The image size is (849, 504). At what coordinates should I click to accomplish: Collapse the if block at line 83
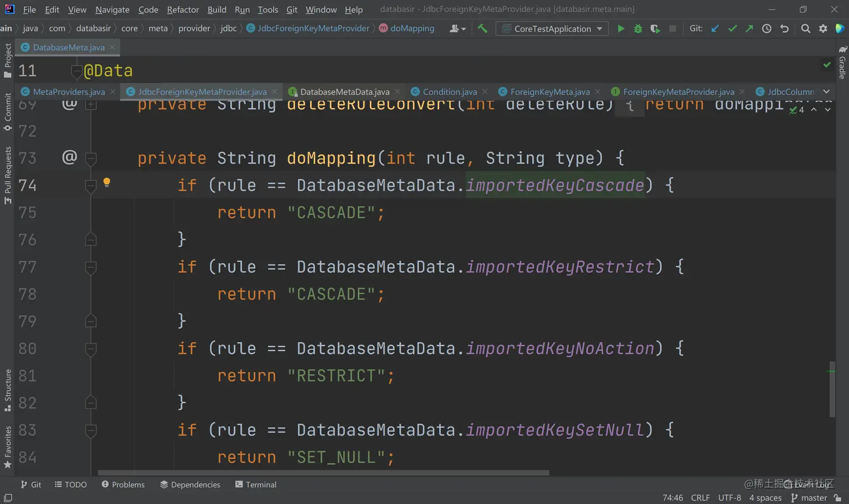pos(91,430)
